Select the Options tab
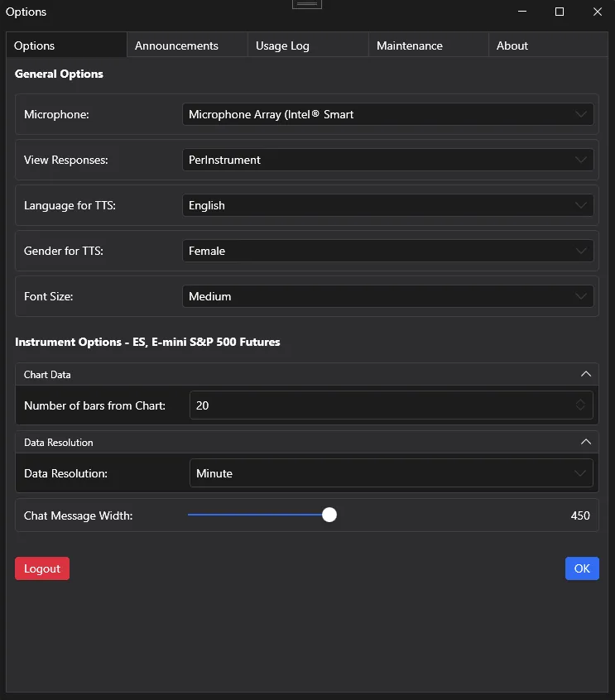This screenshot has height=700, width=615. pyautogui.click(x=33, y=46)
